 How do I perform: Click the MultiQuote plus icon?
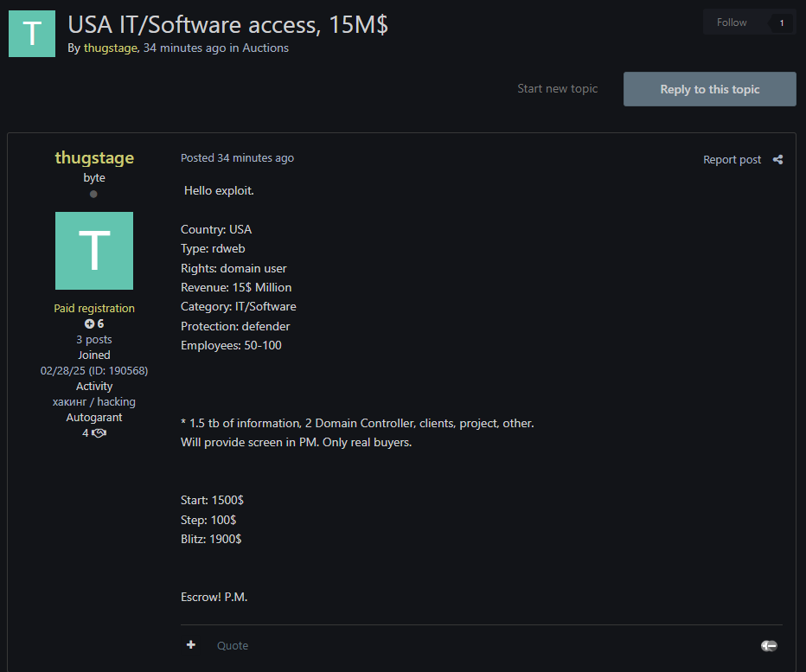point(191,645)
